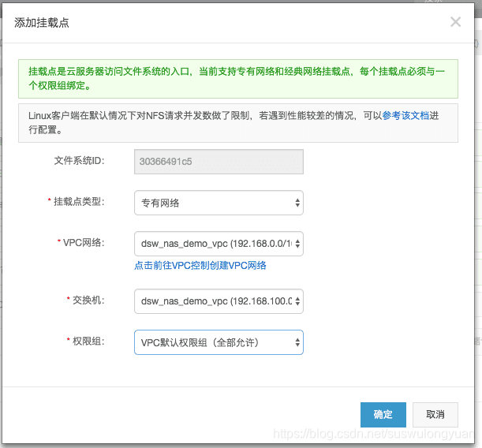Viewport: 482px width, 448px height.
Task: Click the disabled 文件系统ID field
Action: (x=219, y=162)
